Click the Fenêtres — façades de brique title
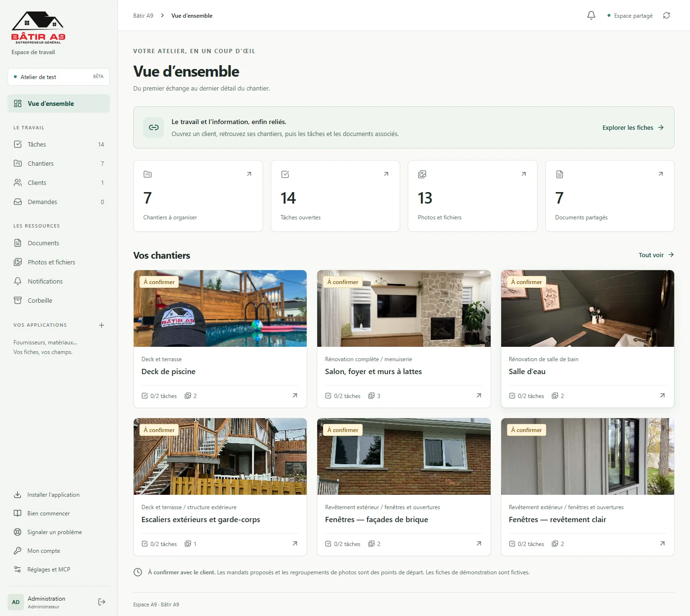Viewport: 690px width, 616px height. 377,520
